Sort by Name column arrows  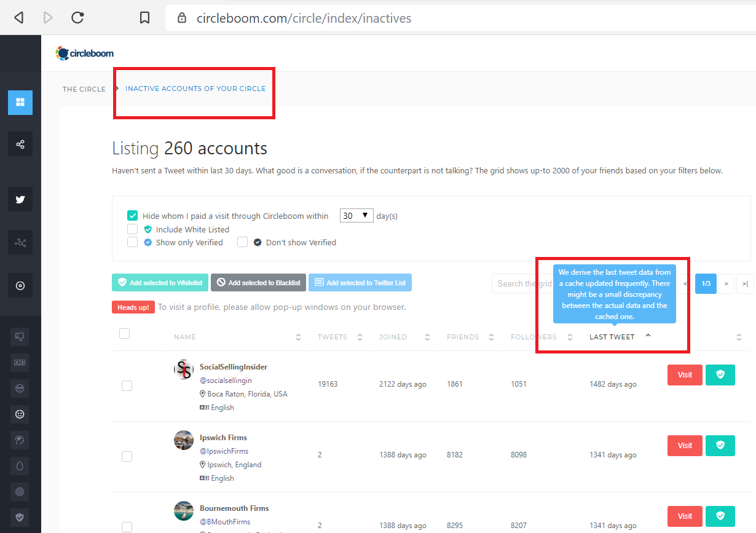click(x=298, y=337)
